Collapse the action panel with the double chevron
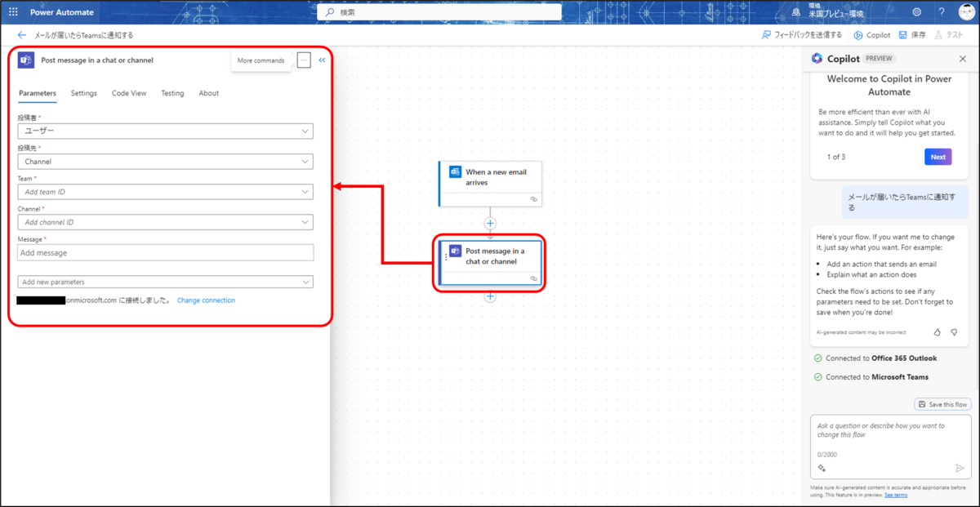The width and height of the screenshot is (980, 507). (322, 60)
